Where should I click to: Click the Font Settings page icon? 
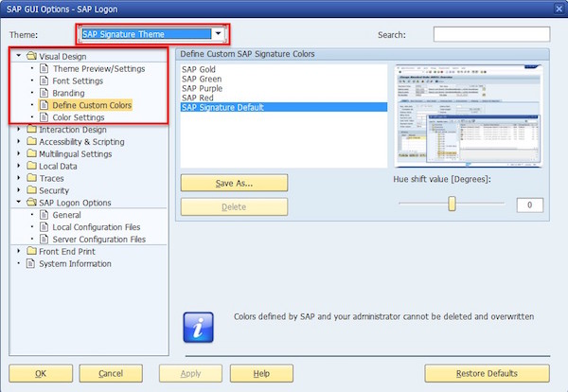tap(44, 80)
